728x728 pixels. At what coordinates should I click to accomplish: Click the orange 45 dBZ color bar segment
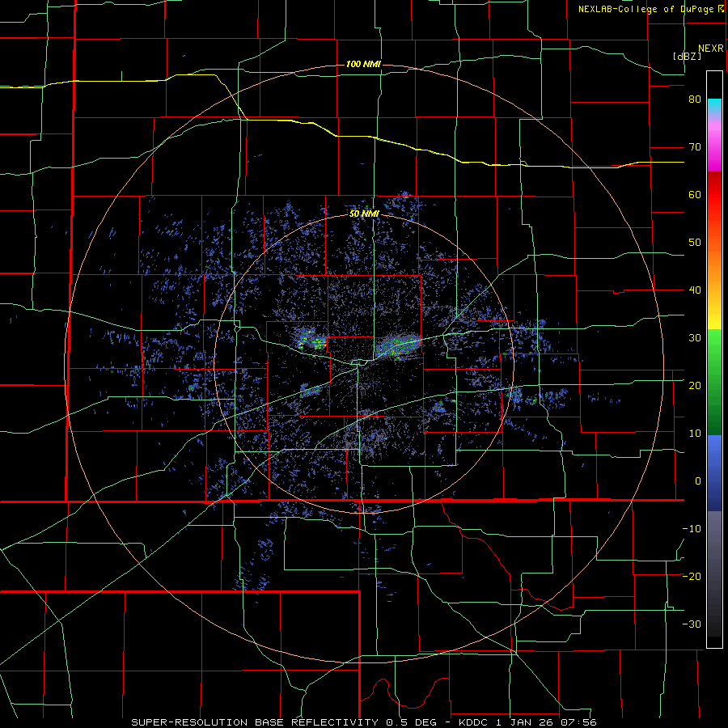click(714, 267)
